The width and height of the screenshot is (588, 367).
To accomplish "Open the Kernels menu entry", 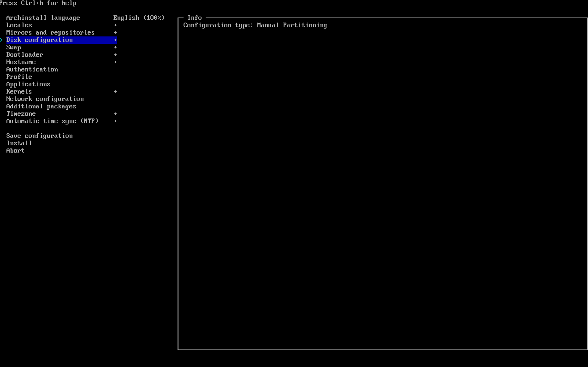I will 19,91.
